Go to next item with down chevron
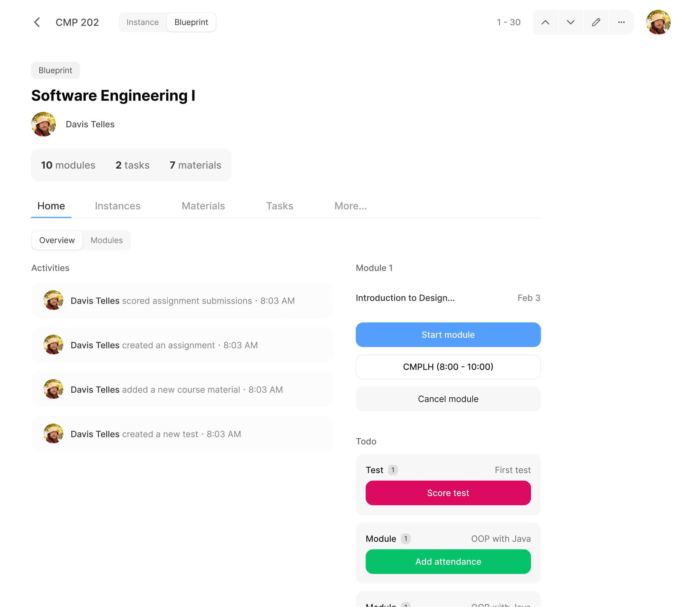Image resolution: width=700 pixels, height=607 pixels. [571, 22]
